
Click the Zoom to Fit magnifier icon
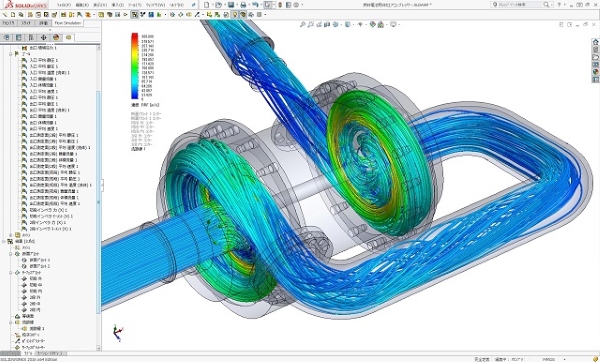(302, 24)
